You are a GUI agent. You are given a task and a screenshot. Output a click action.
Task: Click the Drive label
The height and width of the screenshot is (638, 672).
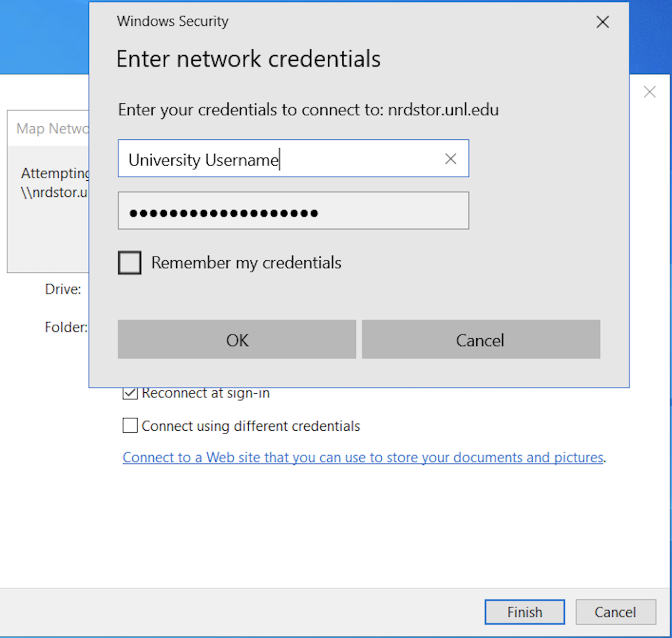click(x=63, y=289)
